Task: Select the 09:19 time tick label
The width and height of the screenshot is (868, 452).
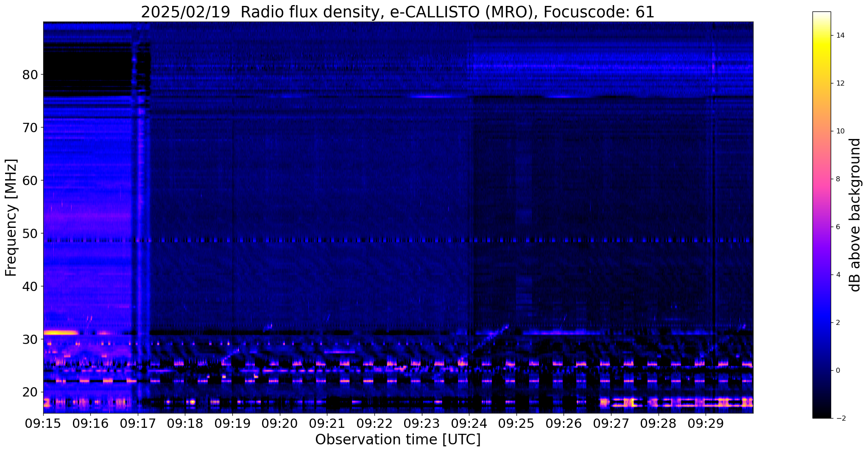Action: click(x=232, y=424)
